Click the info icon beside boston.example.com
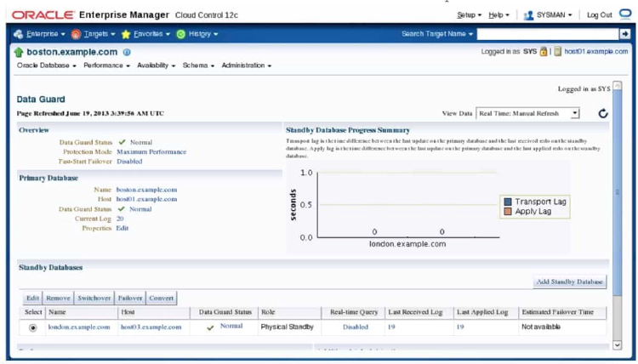 pos(127,52)
